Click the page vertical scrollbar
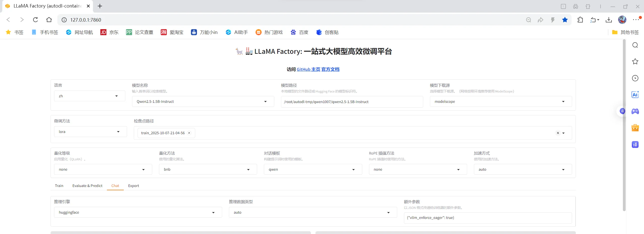The width and height of the screenshot is (644, 234). 624,125
